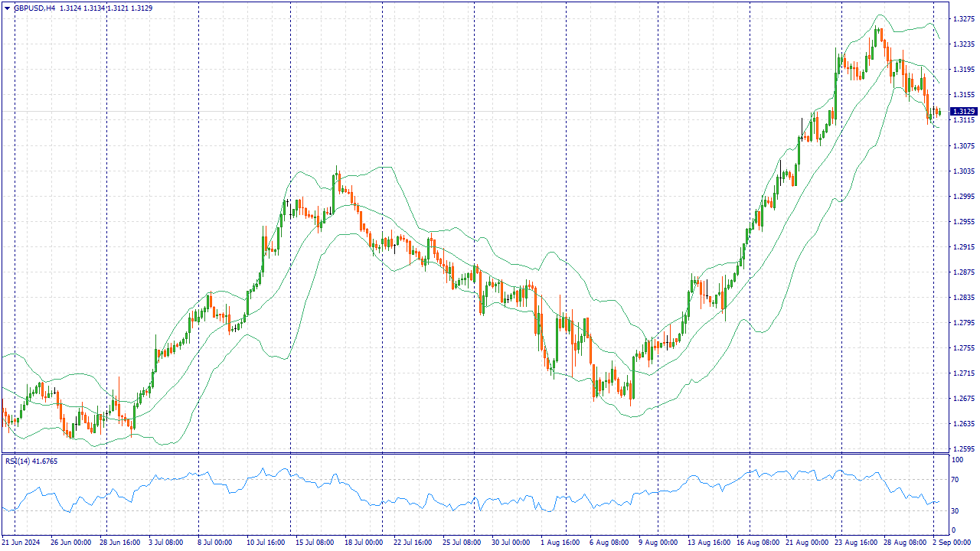Click the 8 Jul 00:00 time label

[214, 543]
